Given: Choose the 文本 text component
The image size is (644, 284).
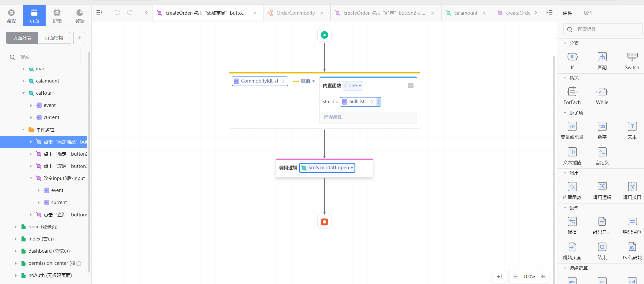Looking at the screenshot, I should pos(632,130).
